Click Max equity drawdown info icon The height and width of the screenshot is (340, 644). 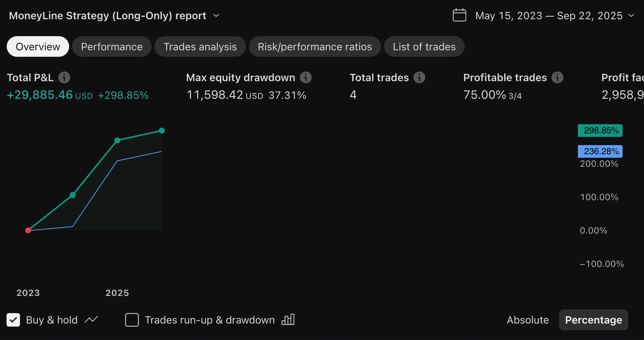pos(306,78)
